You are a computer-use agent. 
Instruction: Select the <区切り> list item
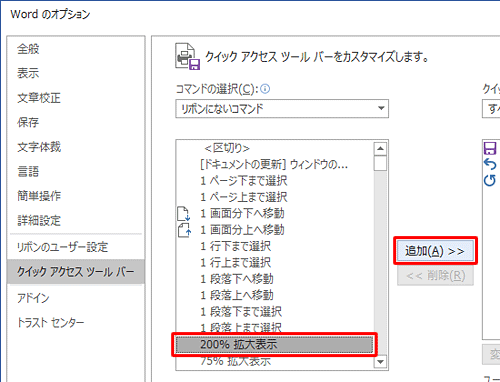click(274, 148)
